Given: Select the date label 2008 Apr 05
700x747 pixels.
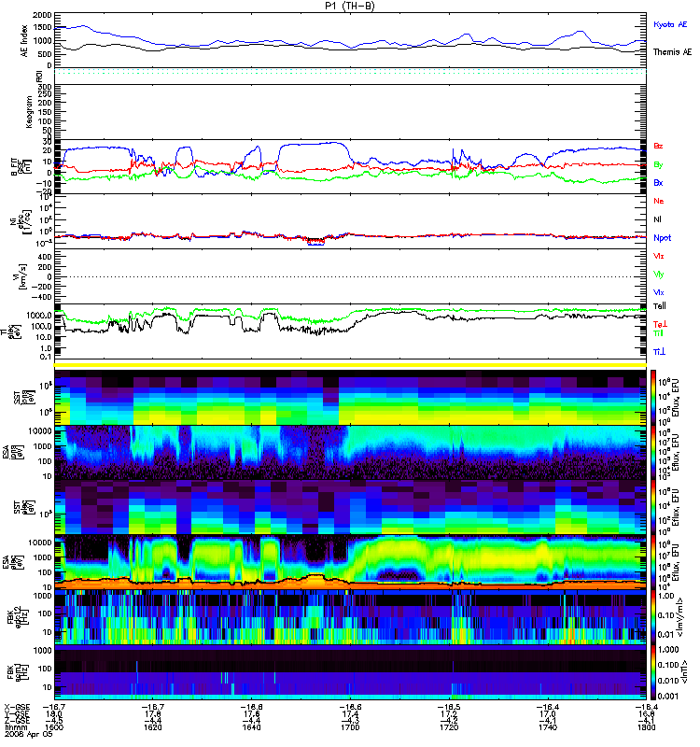Looking at the screenshot, I should 29,734.
